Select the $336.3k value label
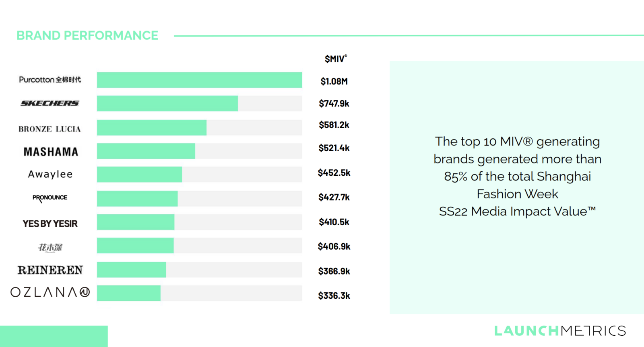 coord(334,296)
